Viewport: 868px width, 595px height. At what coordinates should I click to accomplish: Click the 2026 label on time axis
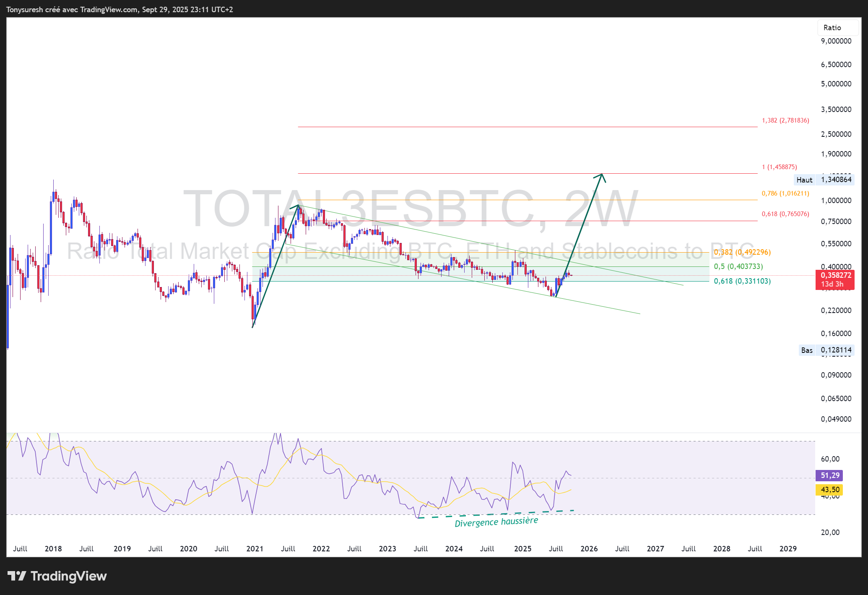[x=589, y=548]
